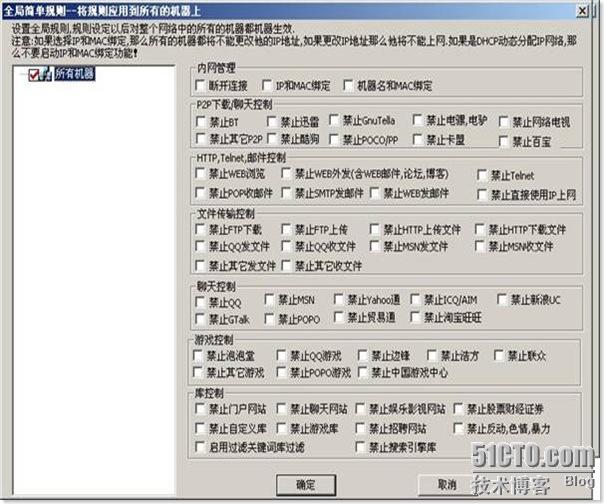
Task: Enable 禁止MSN收文件 option
Action: click(480, 246)
